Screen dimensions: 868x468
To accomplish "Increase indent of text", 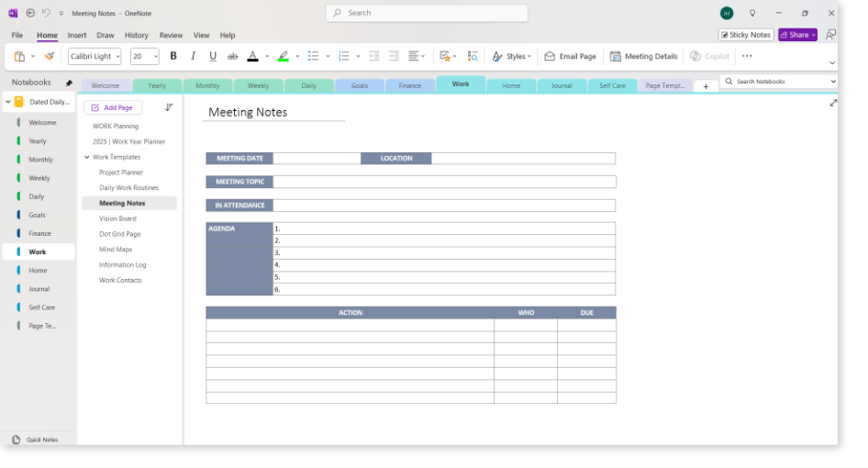I will pyautogui.click(x=395, y=56).
